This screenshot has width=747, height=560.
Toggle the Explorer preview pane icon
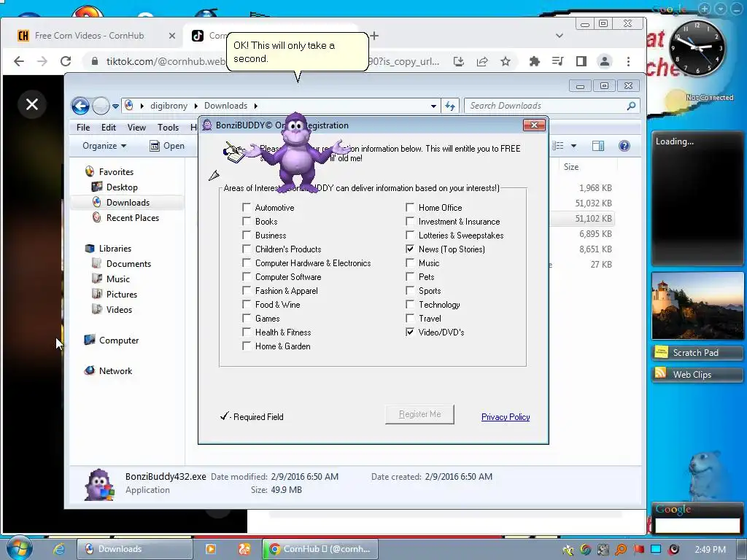pos(598,146)
